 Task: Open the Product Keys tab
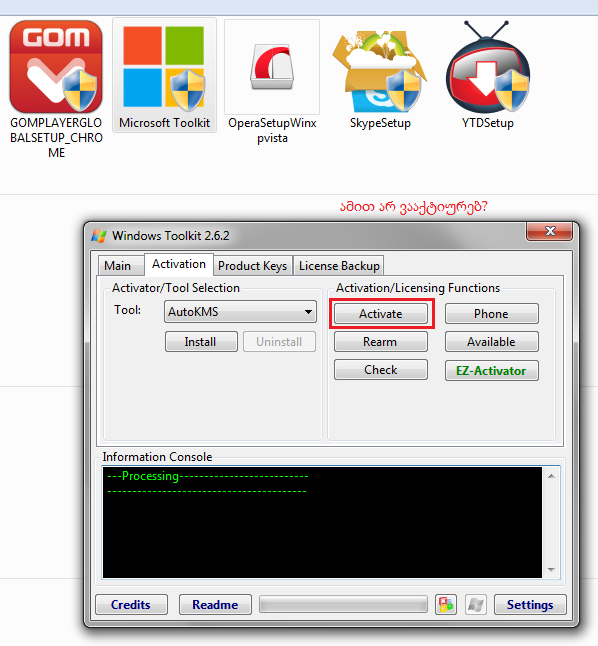pos(252,266)
